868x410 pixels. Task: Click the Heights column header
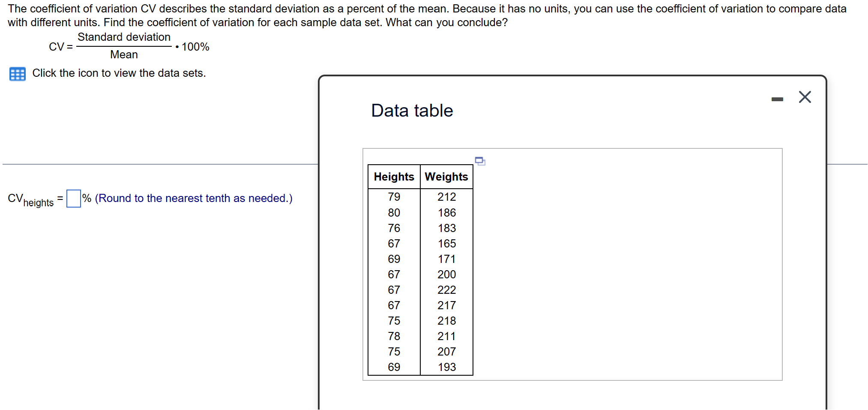click(x=393, y=176)
